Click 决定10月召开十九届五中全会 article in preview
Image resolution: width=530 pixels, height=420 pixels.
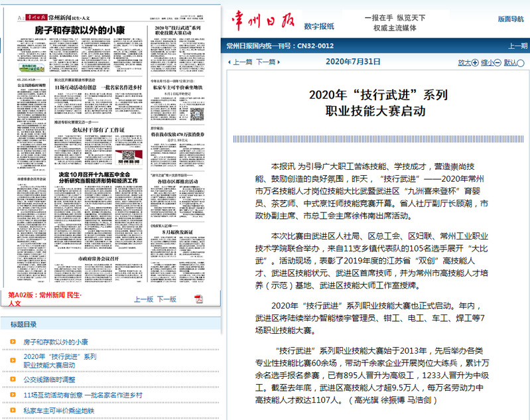pyautogui.click(x=98, y=210)
